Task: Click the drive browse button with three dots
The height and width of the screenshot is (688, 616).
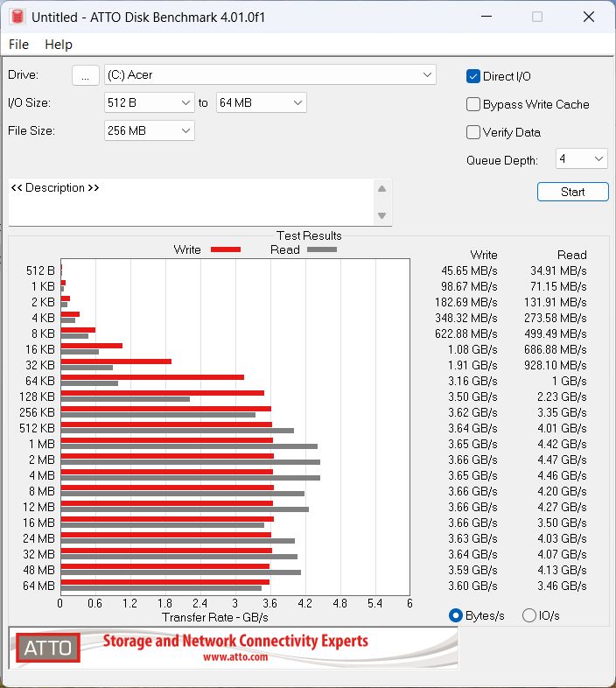Action: pos(86,75)
